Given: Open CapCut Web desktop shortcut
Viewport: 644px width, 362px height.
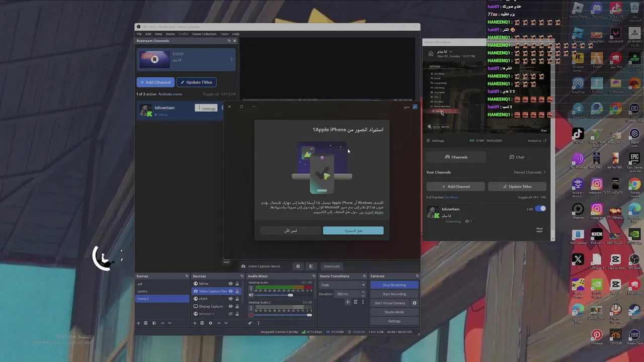Looking at the screenshot, I should pyautogui.click(x=615, y=262).
